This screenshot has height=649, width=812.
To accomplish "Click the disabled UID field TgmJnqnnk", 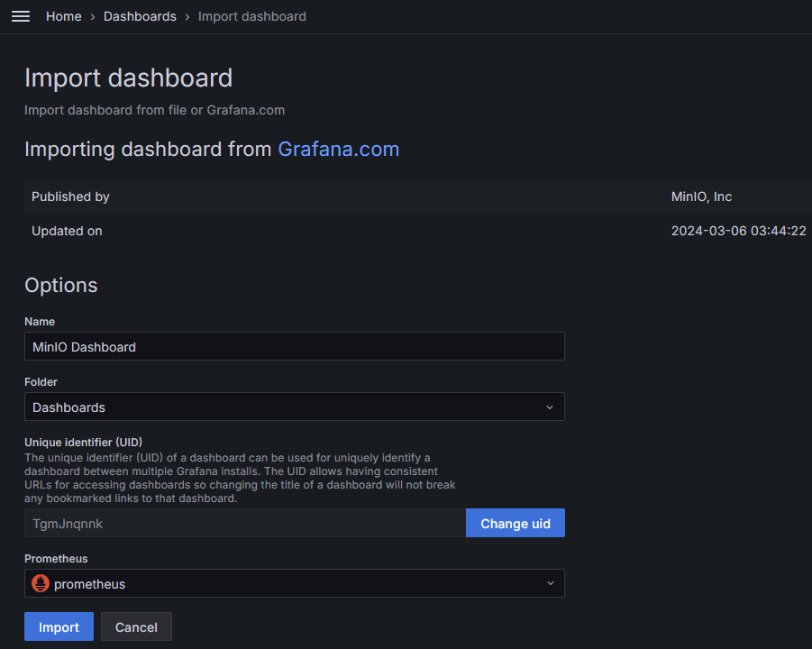I will coord(245,523).
